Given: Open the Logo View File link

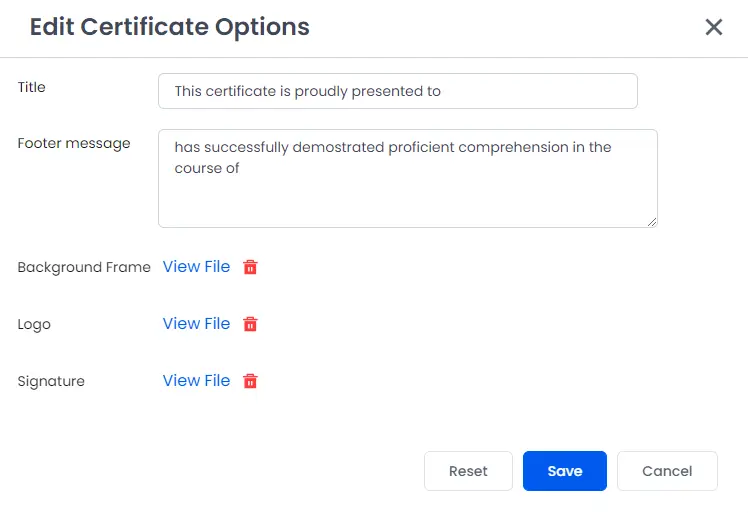Looking at the screenshot, I should (196, 324).
